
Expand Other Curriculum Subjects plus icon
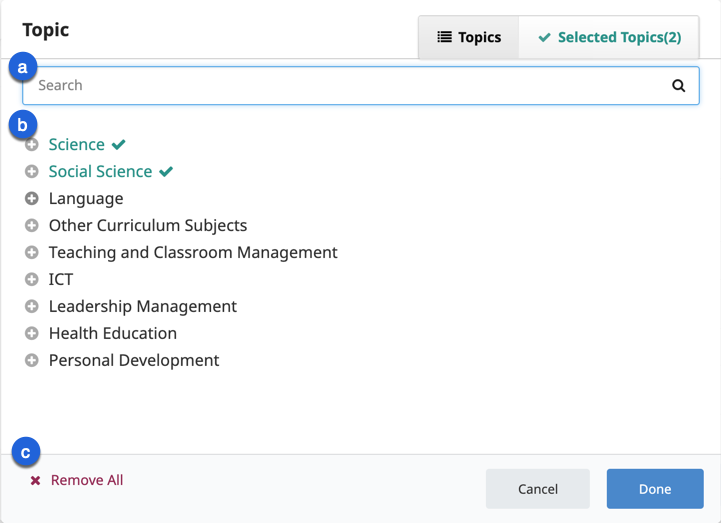point(32,226)
